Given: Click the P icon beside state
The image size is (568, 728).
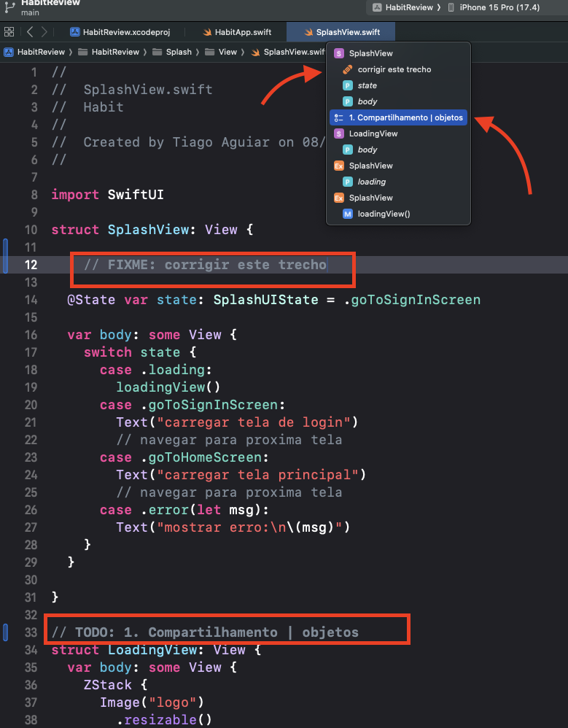Looking at the screenshot, I should click(347, 85).
